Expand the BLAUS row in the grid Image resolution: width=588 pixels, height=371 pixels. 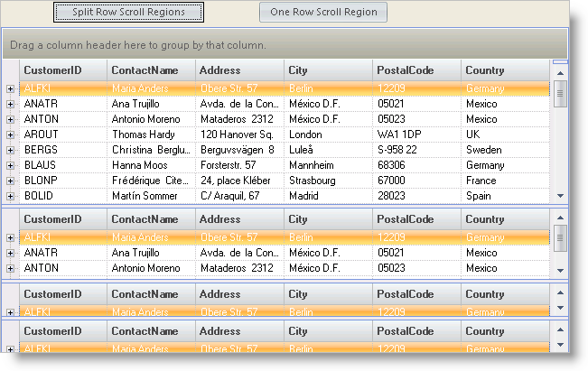[x=10, y=165]
